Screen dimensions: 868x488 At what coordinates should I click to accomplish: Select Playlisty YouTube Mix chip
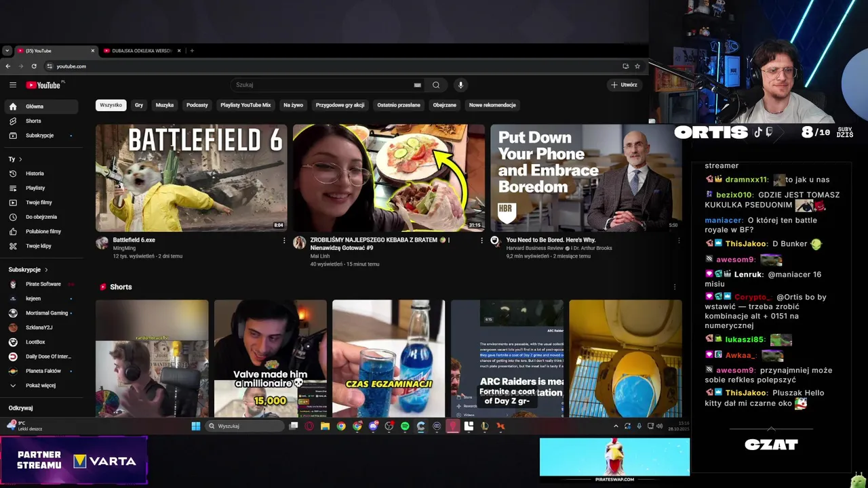click(245, 105)
